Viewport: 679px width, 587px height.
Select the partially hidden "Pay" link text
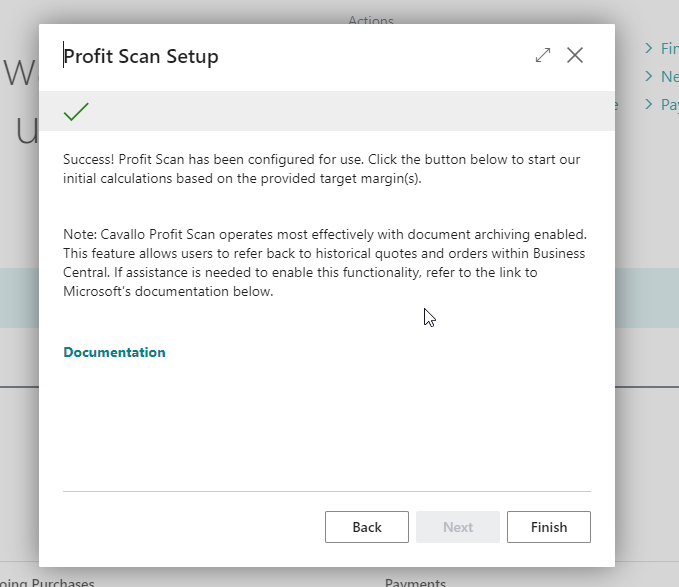pos(669,104)
